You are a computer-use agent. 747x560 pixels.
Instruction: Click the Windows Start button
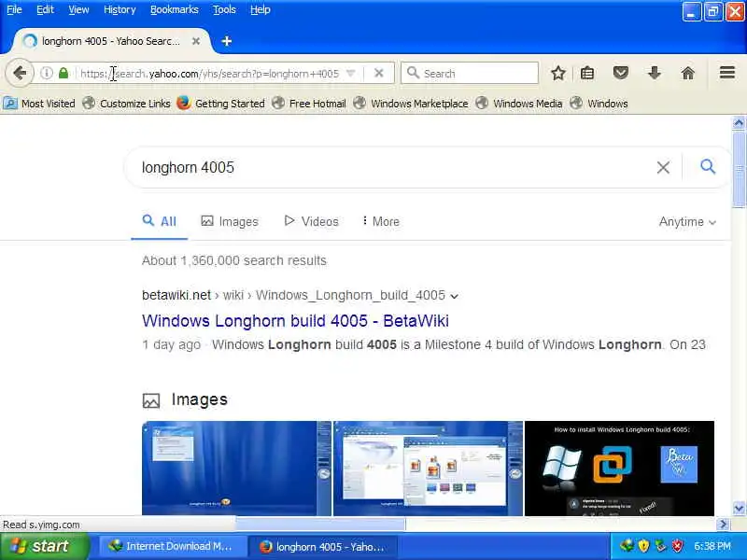click(x=44, y=546)
